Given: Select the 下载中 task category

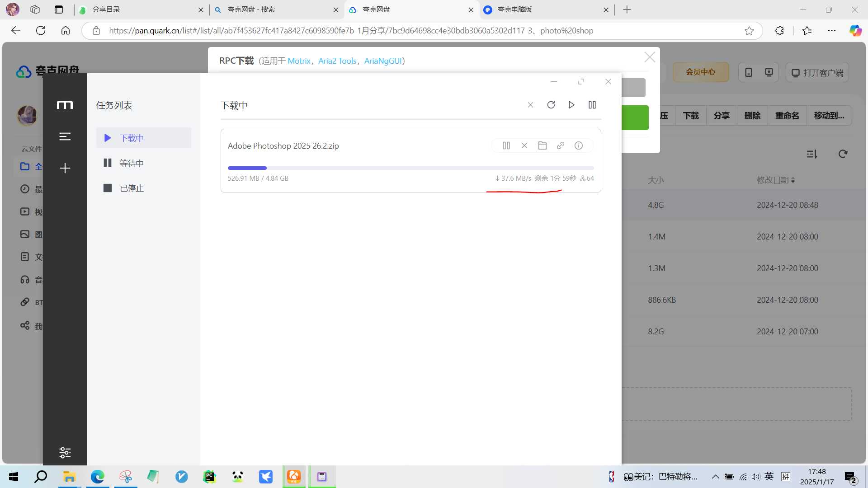Looking at the screenshot, I should tap(144, 138).
